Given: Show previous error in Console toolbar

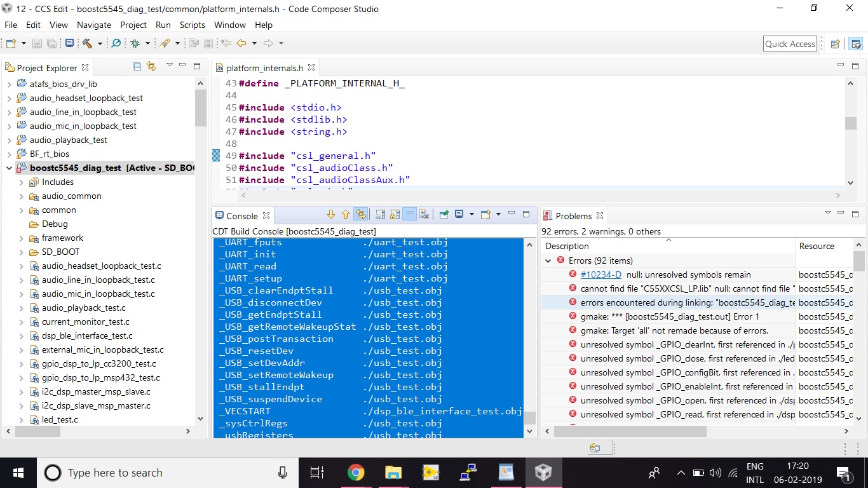Looking at the screenshot, I should (346, 215).
